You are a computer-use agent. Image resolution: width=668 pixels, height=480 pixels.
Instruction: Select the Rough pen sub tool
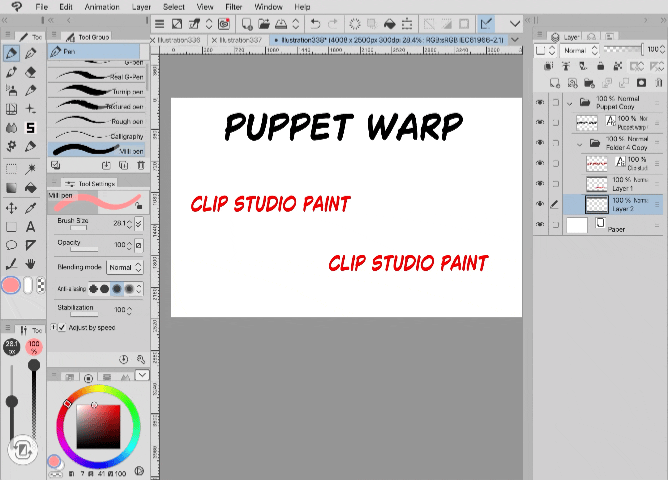pyautogui.click(x=97, y=121)
